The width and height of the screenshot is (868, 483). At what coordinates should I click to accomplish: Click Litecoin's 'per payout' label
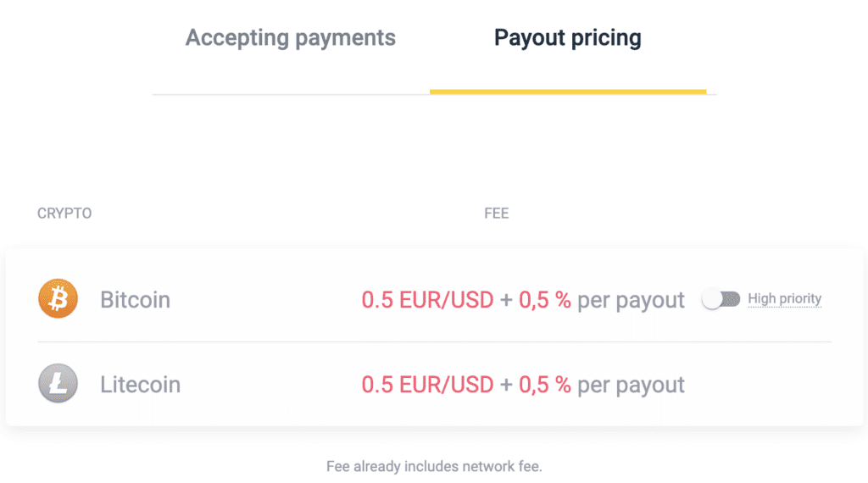(631, 385)
